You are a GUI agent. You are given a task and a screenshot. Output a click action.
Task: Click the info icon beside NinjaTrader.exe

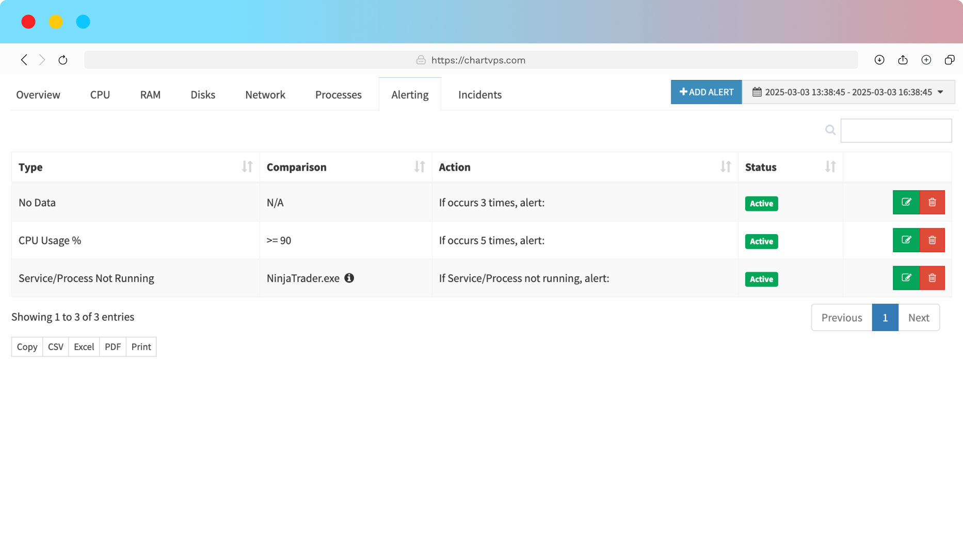tap(349, 278)
